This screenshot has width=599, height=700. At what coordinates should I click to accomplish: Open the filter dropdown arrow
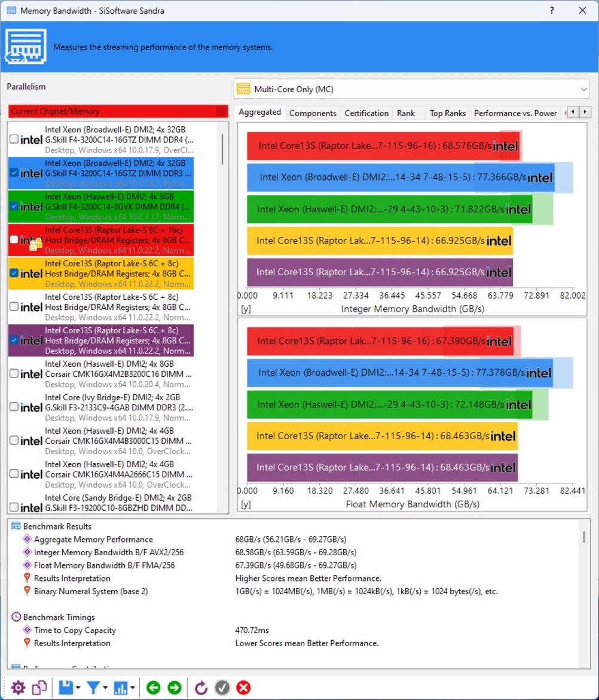105,688
